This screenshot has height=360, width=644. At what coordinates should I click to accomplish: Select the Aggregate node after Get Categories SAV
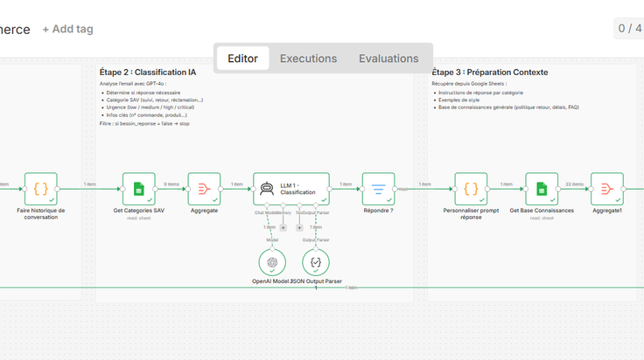click(x=204, y=189)
